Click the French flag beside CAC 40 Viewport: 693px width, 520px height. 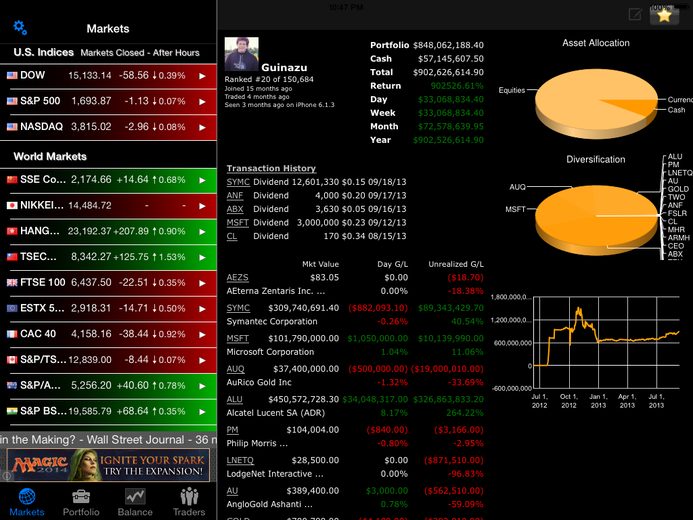point(12,334)
